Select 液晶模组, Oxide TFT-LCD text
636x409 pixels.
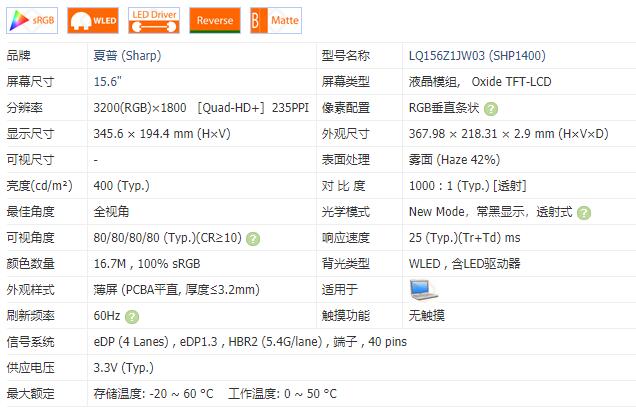click(x=480, y=82)
